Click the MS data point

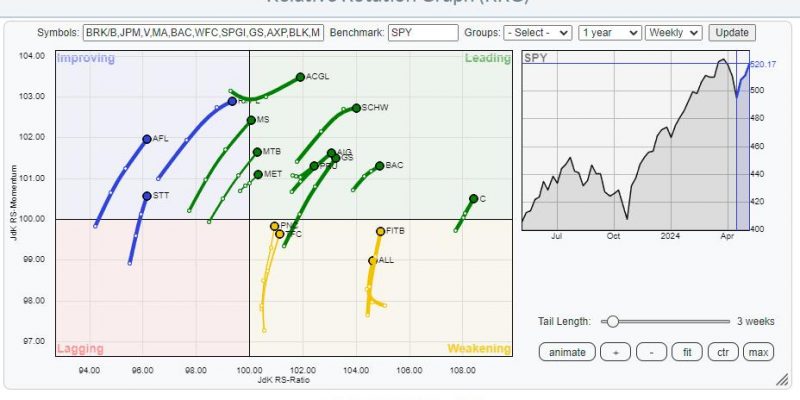coord(251,120)
